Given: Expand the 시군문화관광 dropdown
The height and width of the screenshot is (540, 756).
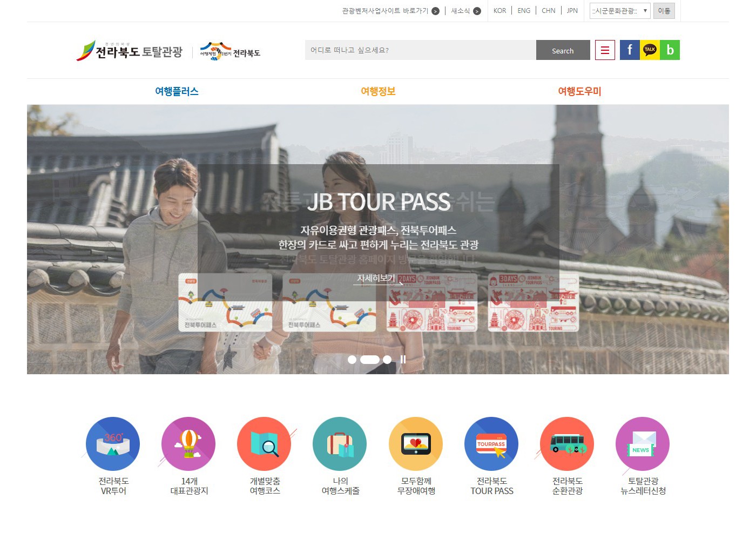Looking at the screenshot, I should pyautogui.click(x=620, y=11).
